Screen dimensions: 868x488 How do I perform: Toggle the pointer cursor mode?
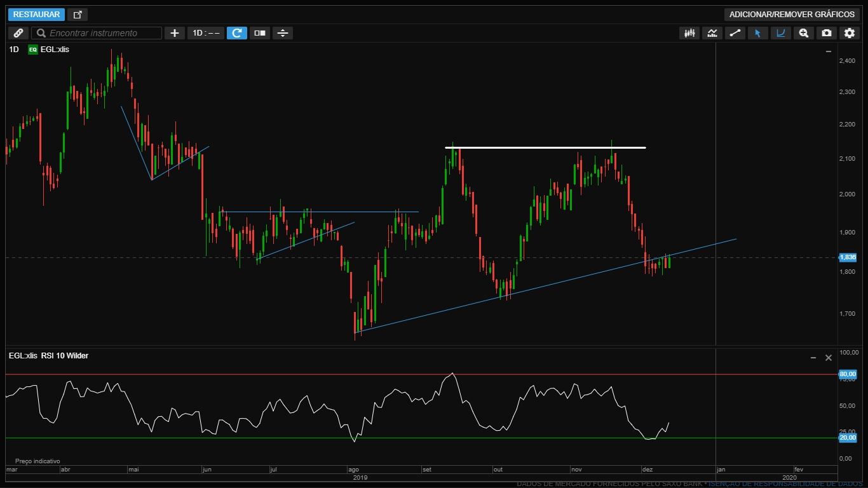pos(757,33)
